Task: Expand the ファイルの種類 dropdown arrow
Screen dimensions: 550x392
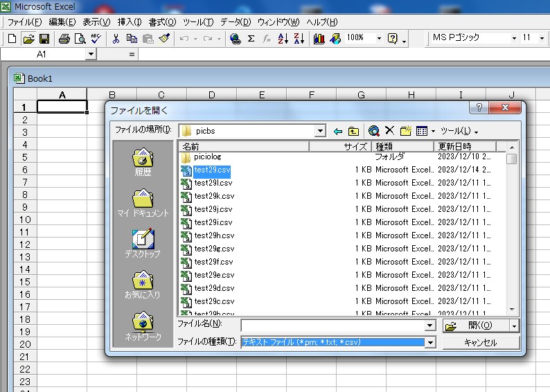Action: pos(430,343)
